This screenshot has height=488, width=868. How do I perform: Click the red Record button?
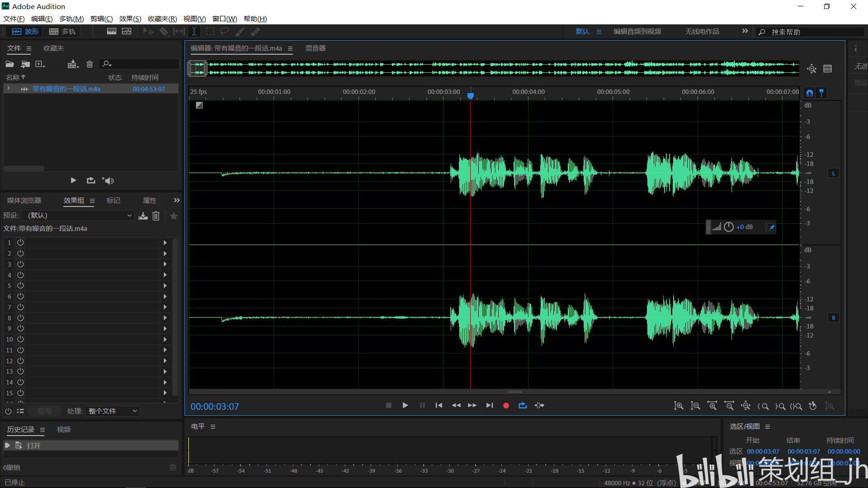click(x=506, y=406)
